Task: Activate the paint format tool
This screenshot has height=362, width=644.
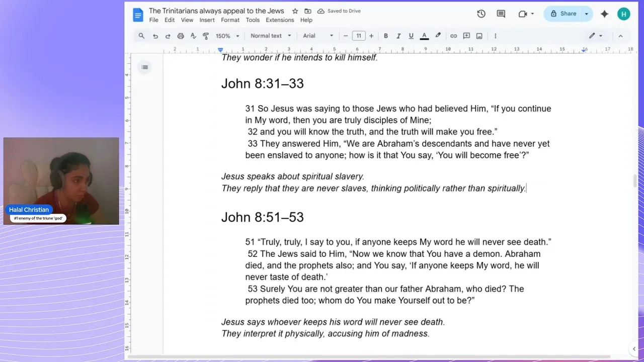Action: [x=206, y=36]
